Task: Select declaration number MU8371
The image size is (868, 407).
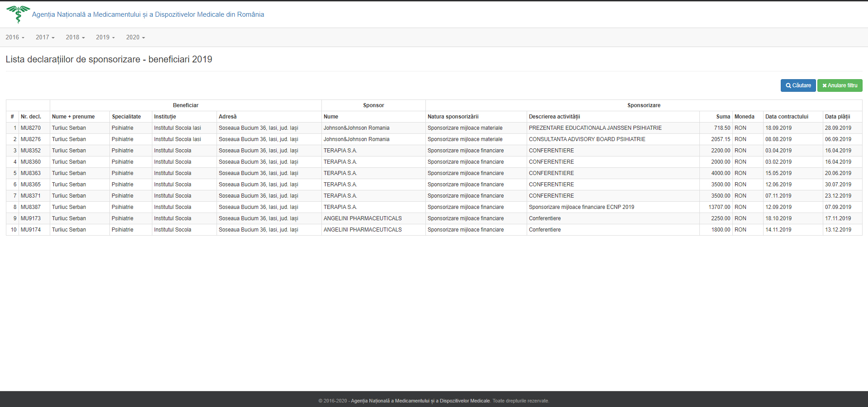Action: click(31, 196)
